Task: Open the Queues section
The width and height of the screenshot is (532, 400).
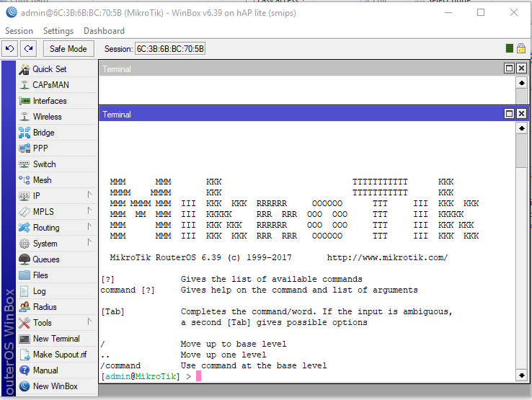Action: pos(57,259)
